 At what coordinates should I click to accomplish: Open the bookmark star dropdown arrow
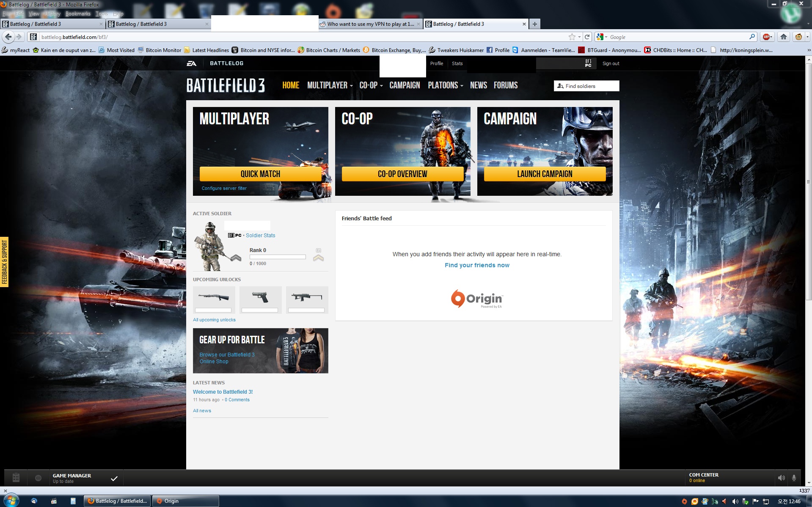pyautogui.click(x=579, y=37)
